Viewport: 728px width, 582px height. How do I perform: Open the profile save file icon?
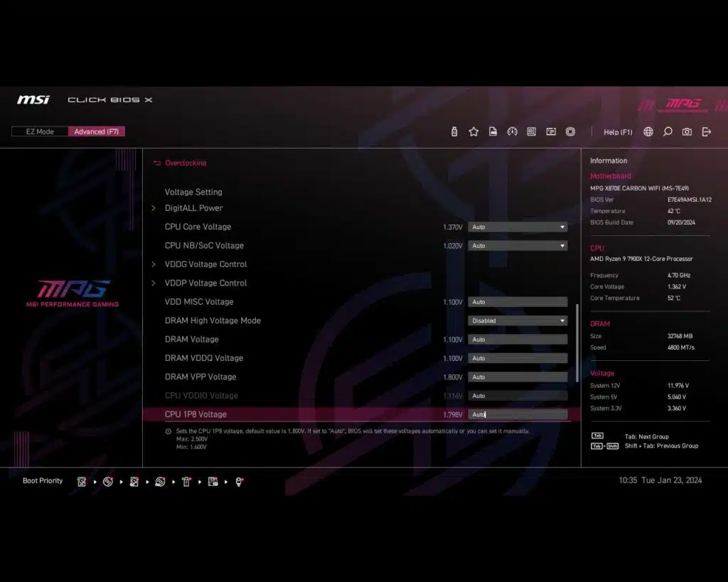493,131
